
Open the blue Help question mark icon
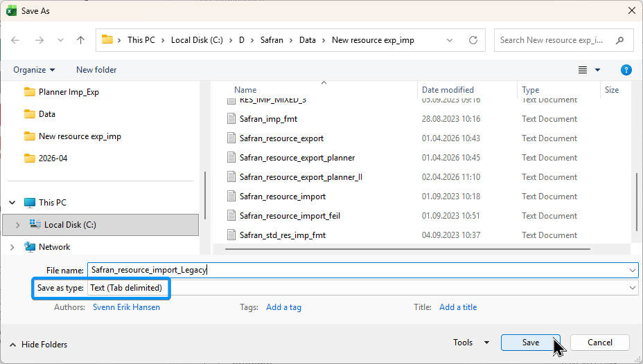point(626,70)
